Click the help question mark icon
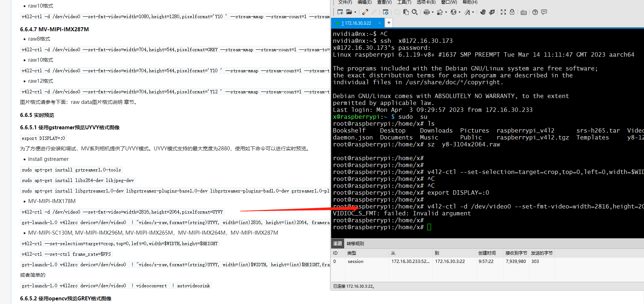 pos(535,12)
